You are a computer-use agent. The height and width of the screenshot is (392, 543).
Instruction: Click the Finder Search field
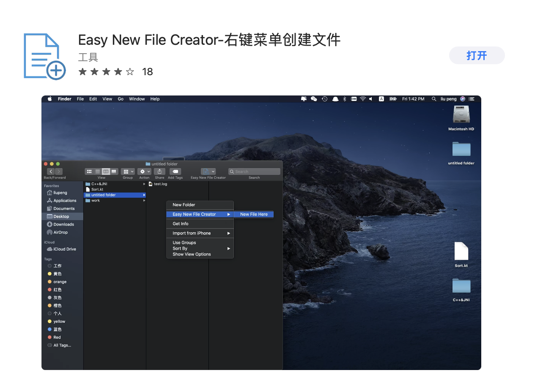(254, 171)
